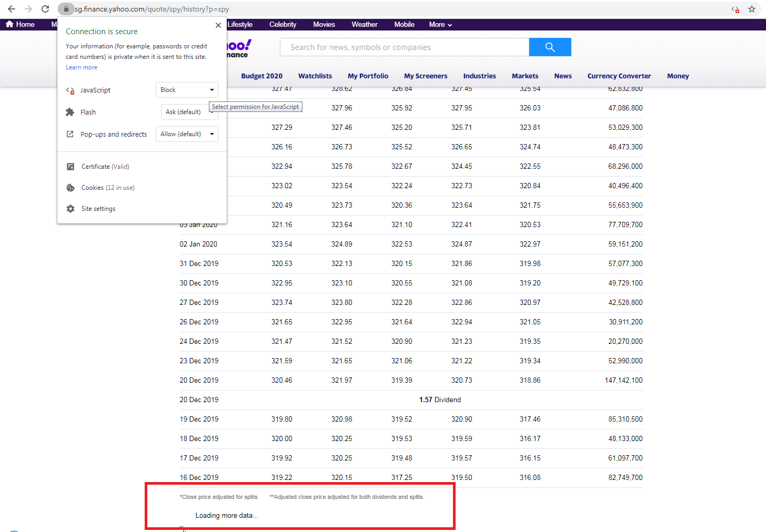
Task: Bookmark this page with the star icon
Action: 752,9
